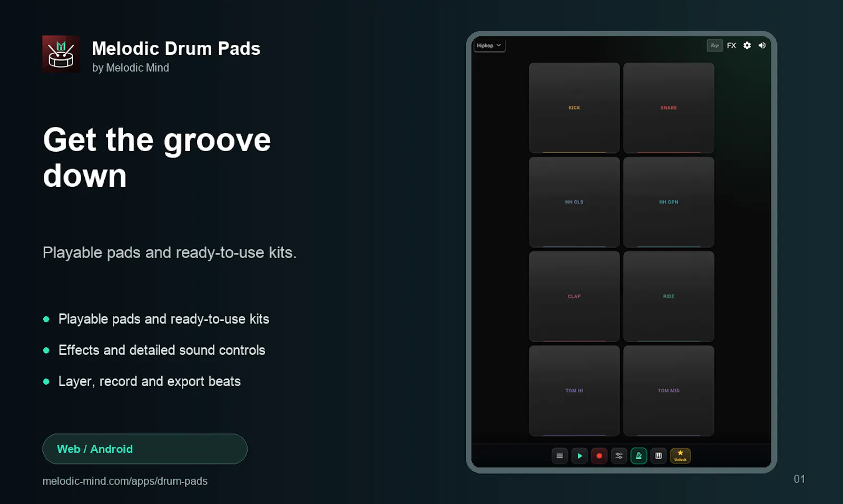Tap the SNARE drum pad
The height and width of the screenshot is (504, 843).
click(x=669, y=108)
